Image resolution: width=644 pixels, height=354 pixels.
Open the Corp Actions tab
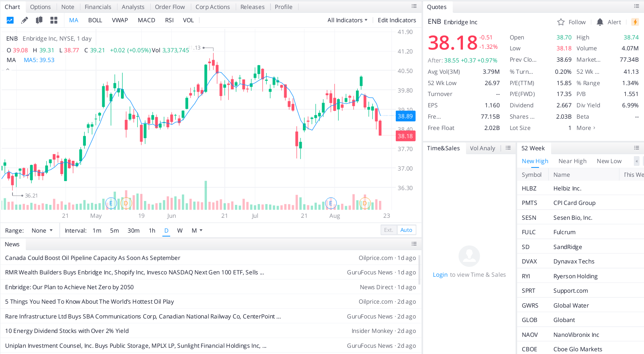coord(213,7)
